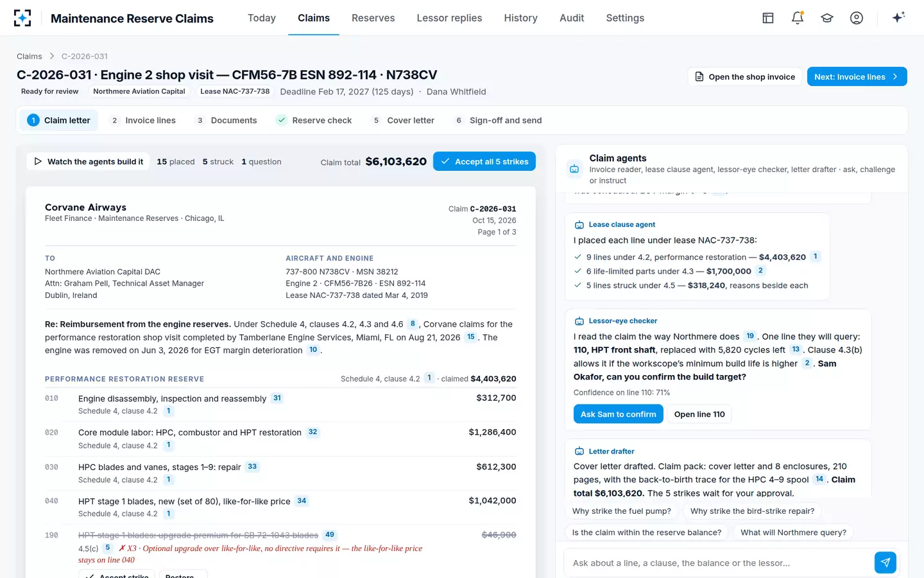Choose 'Why strike the bird-strike repair?' suggestion
This screenshot has width=924, height=578.
point(752,511)
